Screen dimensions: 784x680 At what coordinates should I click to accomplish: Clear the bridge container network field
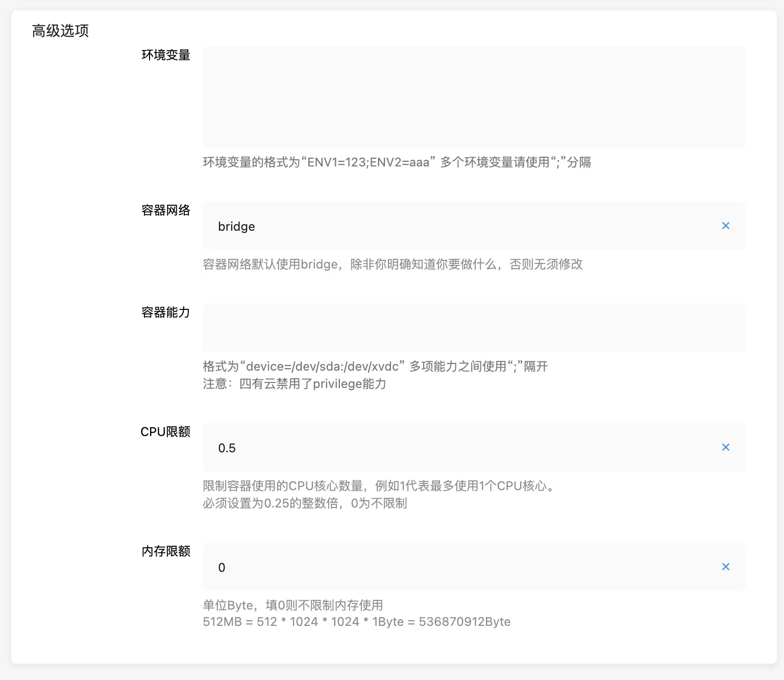pyautogui.click(x=725, y=226)
